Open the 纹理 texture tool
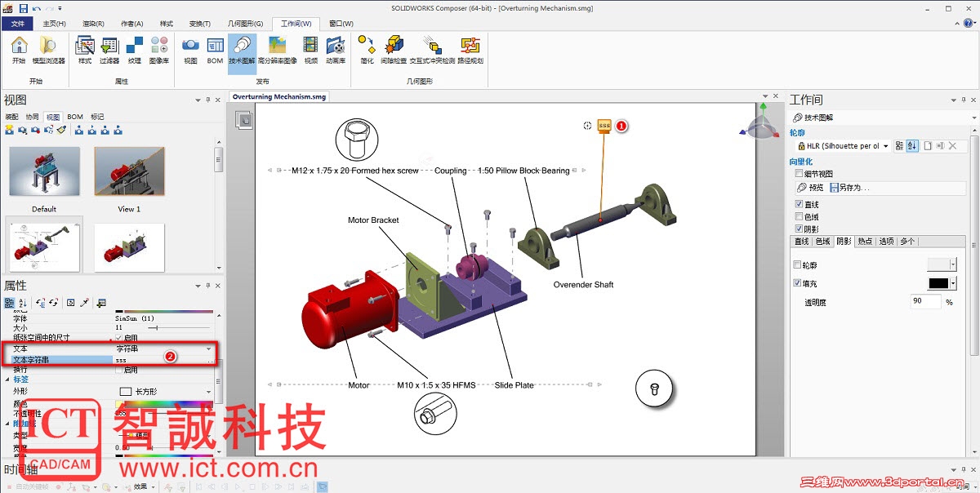This screenshot has height=493, width=980. (135, 50)
